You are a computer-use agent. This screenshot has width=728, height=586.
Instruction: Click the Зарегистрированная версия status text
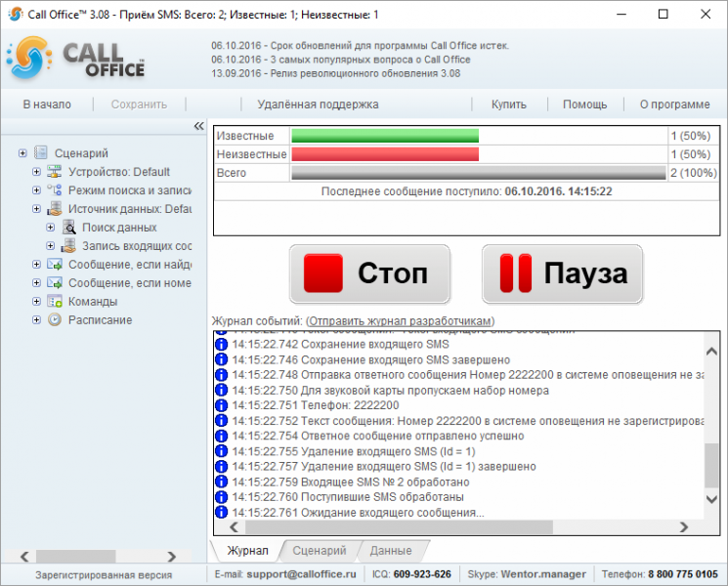point(104,575)
